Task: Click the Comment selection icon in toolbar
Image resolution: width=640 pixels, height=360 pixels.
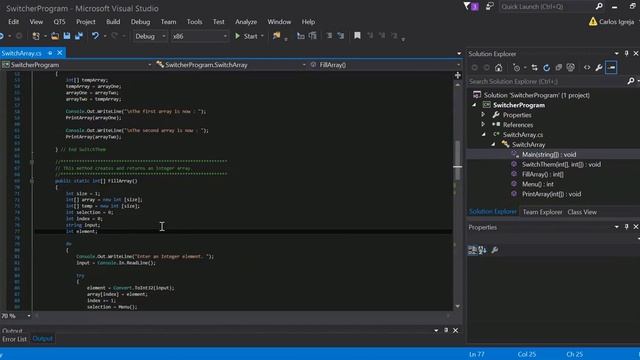Action: point(329,36)
